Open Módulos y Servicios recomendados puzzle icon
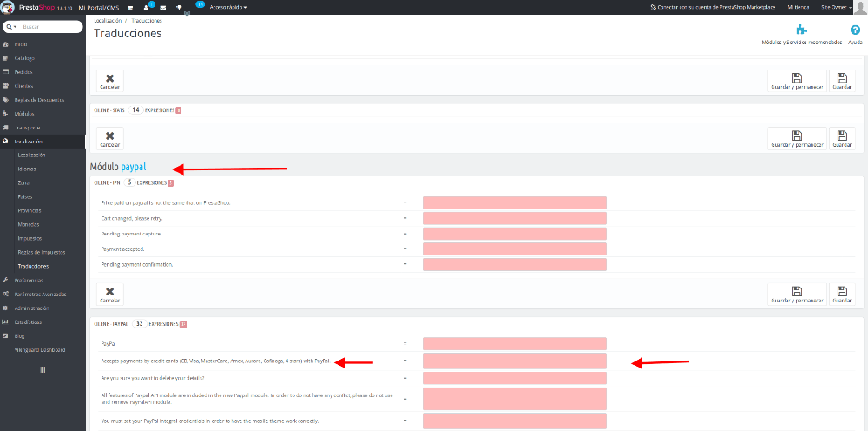The image size is (868, 431). [x=801, y=30]
